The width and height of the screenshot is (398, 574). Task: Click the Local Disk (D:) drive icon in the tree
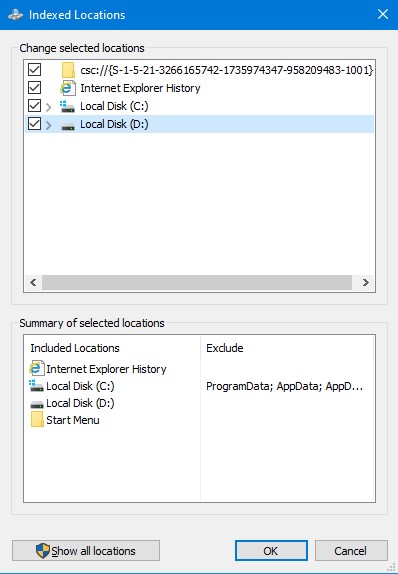(x=68, y=126)
